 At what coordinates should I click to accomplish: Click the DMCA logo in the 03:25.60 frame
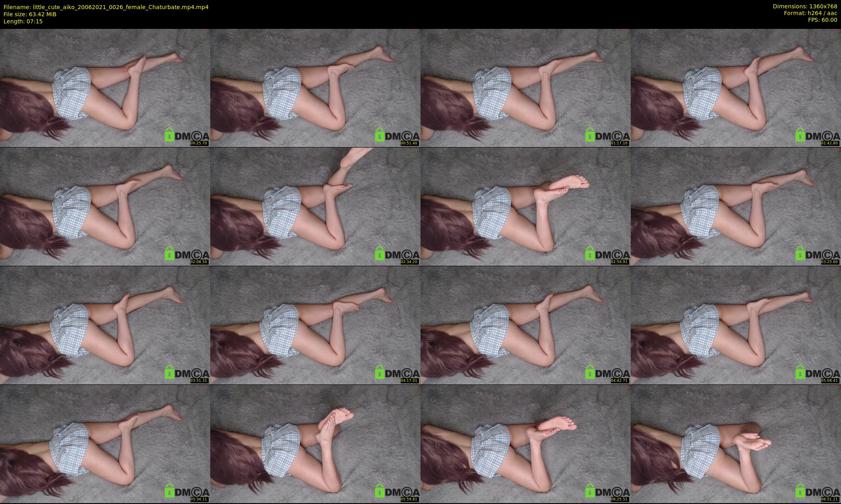[818, 254]
